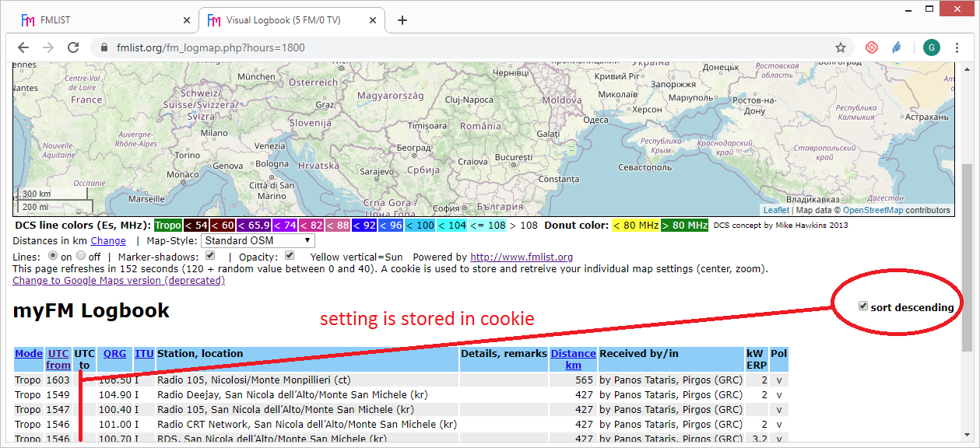Click the browser forward arrow
This screenshot has height=448, width=980.
click(48, 47)
